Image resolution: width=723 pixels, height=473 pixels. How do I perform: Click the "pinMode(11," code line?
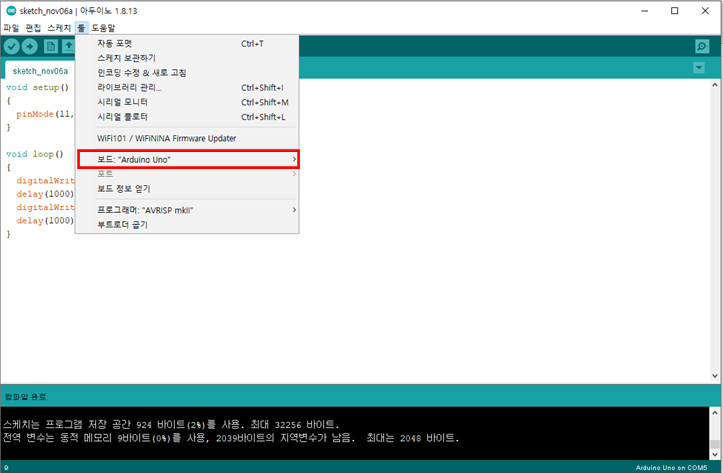[x=45, y=114]
